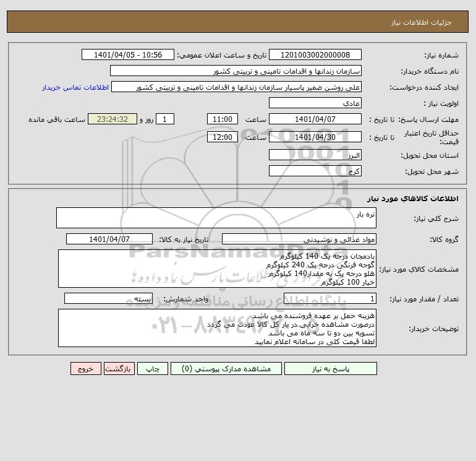Open اطلاعات تماس خریدار link
Viewport: 476px width, 461px height.
[75, 87]
